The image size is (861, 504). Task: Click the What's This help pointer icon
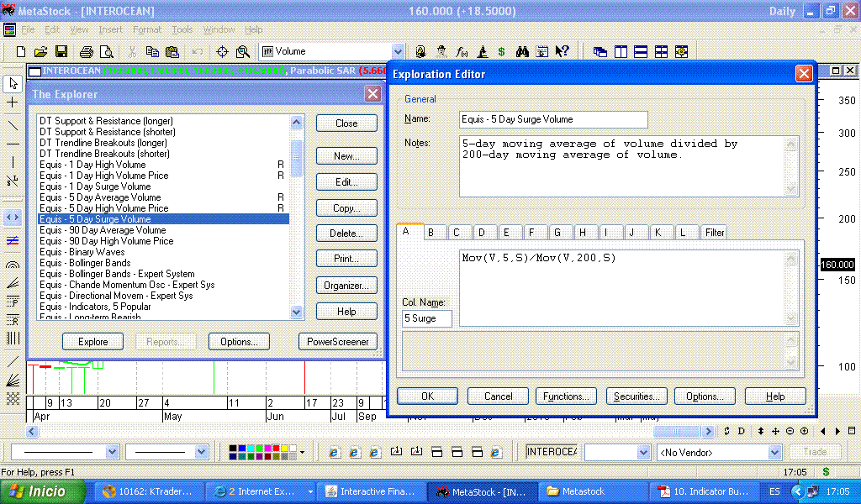(x=562, y=51)
